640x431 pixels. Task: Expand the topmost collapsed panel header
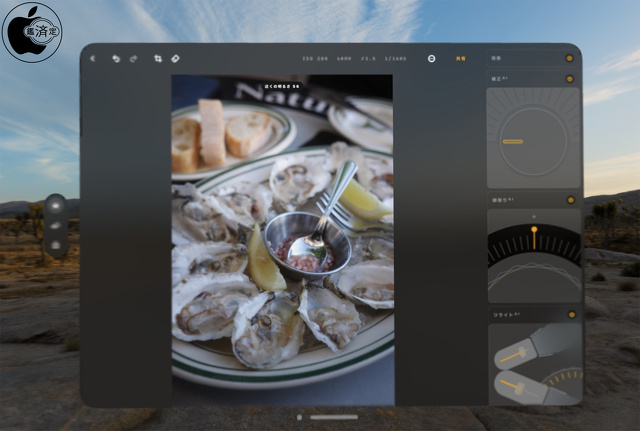[x=533, y=58]
